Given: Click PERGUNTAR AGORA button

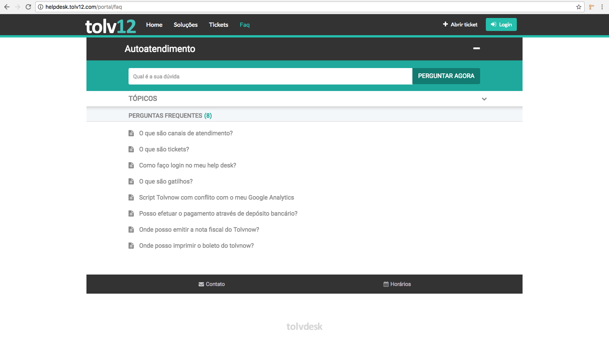Looking at the screenshot, I should pos(446,76).
